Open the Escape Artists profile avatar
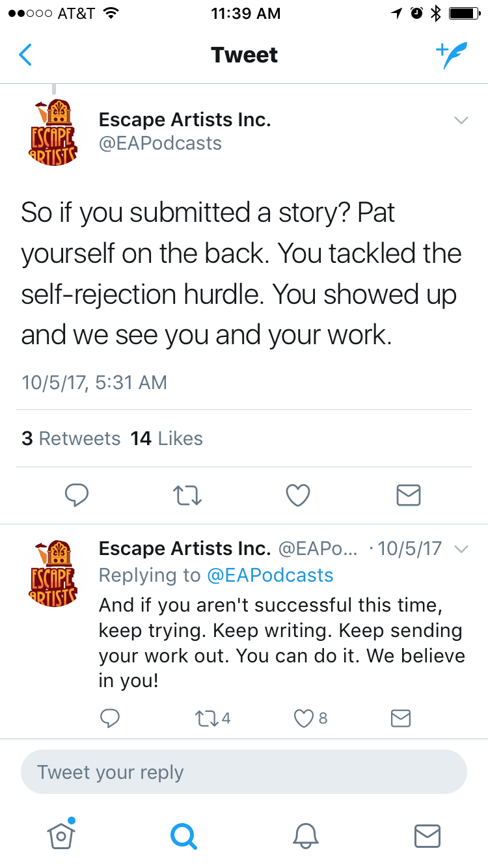 click(x=54, y=132)
